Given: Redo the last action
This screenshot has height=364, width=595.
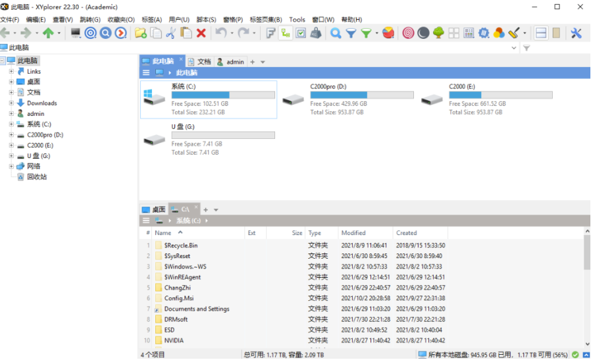Looking at the screenshot, I should click(244, 33).
